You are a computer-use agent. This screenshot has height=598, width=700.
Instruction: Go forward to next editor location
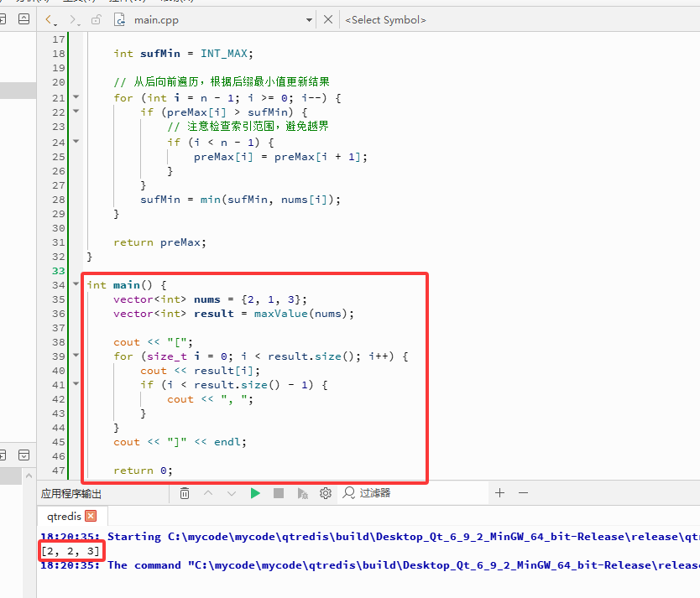click(x=72, y=19)
